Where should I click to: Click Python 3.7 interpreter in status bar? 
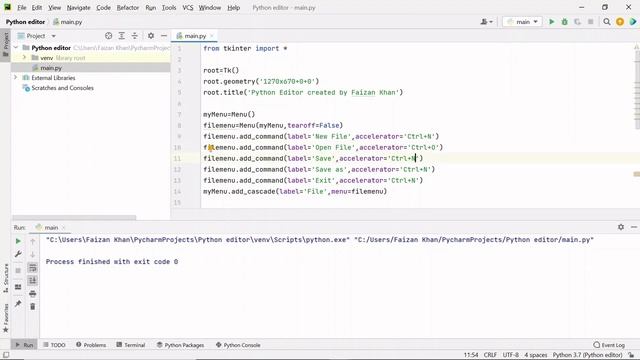coord(587,355)
